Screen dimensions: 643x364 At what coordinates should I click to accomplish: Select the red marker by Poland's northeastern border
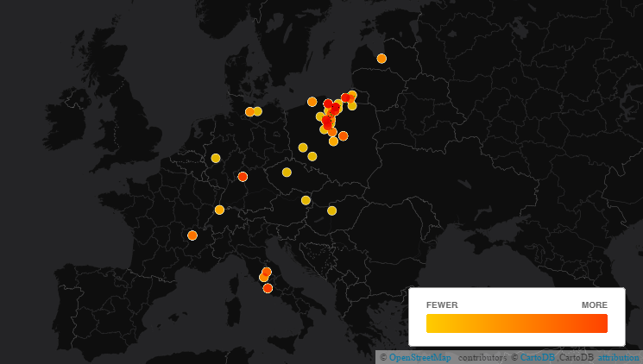click(x=346, y=98)
